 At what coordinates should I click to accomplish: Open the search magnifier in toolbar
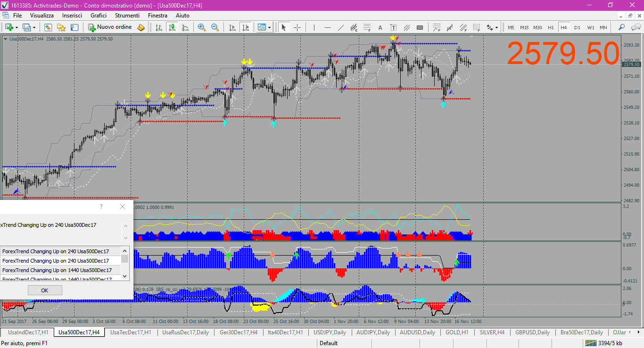(622, 27)
